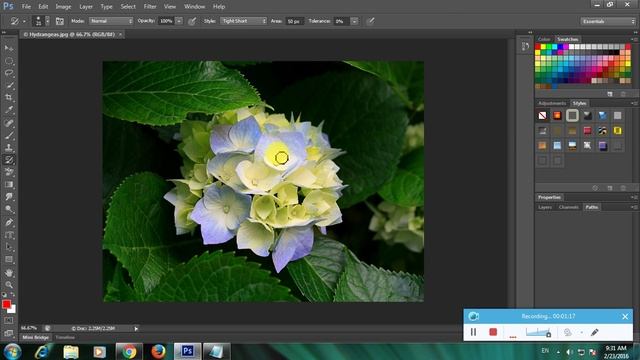Open the Timeline tab
The height and width of the screenshot is (360, 640).
point(65,338)
